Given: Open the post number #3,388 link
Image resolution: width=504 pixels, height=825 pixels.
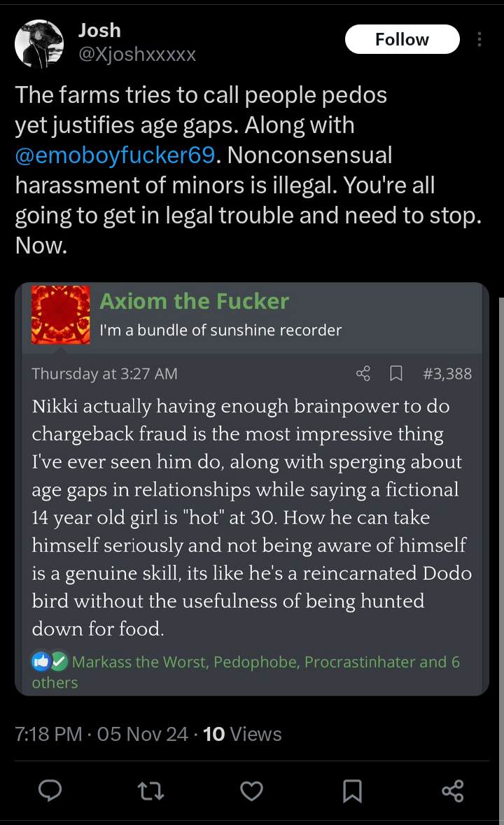Looking at the screenshot, I should point(447,373).
